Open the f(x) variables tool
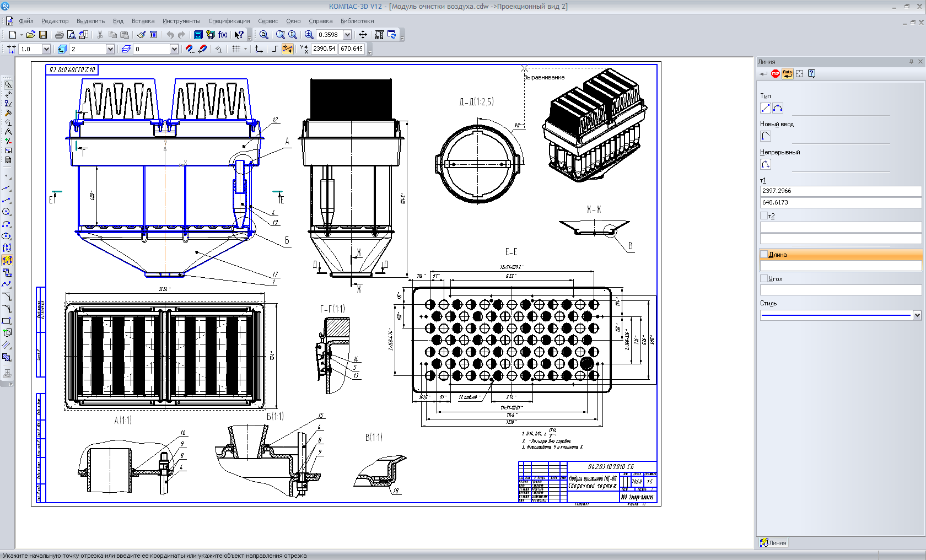Viewport: 926px width, 560px height. (223, 35)
